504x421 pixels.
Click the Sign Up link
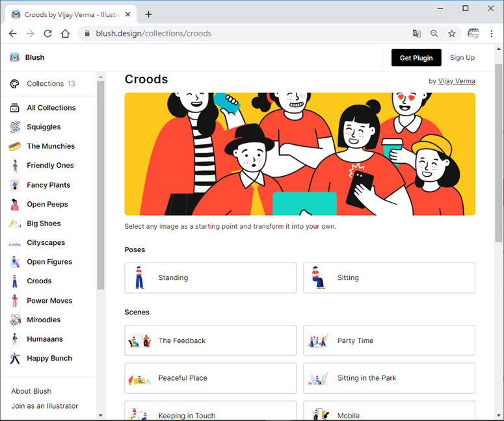coord(462,57)
